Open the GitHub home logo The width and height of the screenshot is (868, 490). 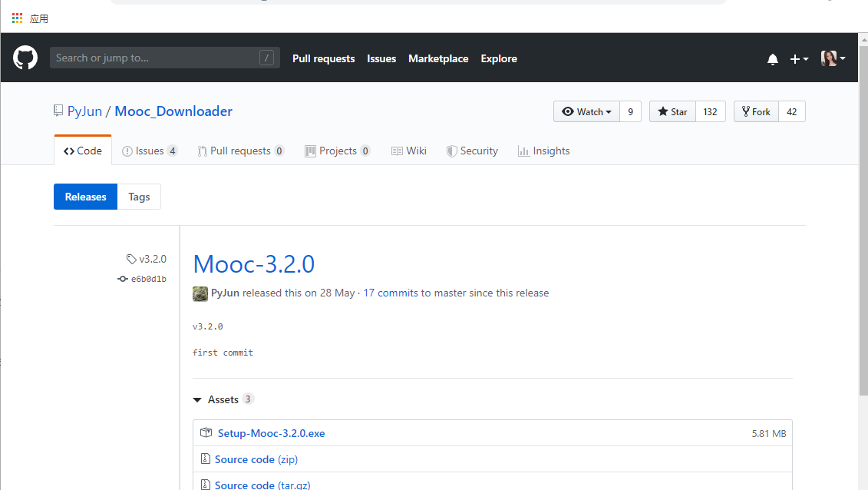(25, 58)
